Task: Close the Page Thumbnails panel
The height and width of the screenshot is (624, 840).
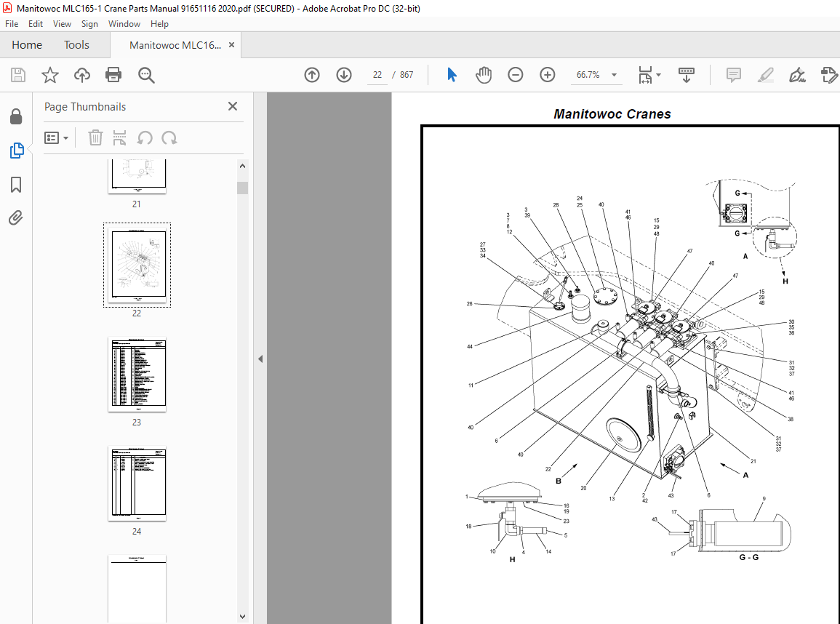Action: (233, 106)
